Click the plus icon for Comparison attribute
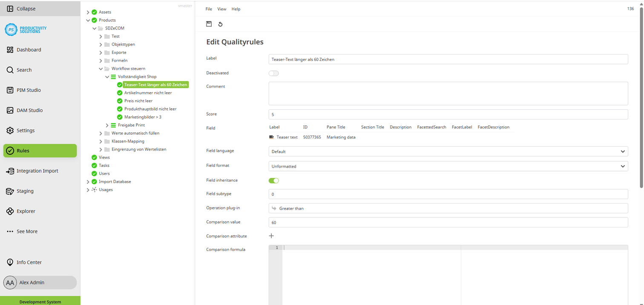The width and height of the screenshot is (644, 305). pyautogui.click(x=271, y=236)
